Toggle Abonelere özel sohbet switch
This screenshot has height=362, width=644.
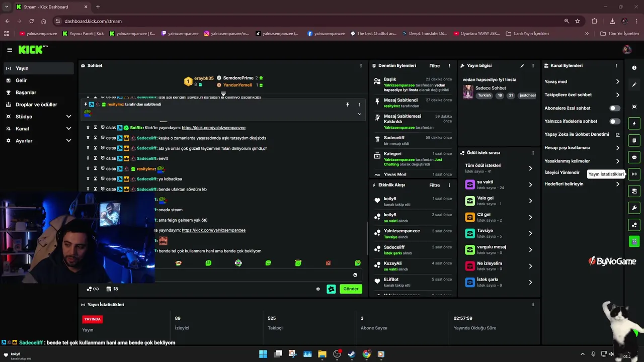615,108
